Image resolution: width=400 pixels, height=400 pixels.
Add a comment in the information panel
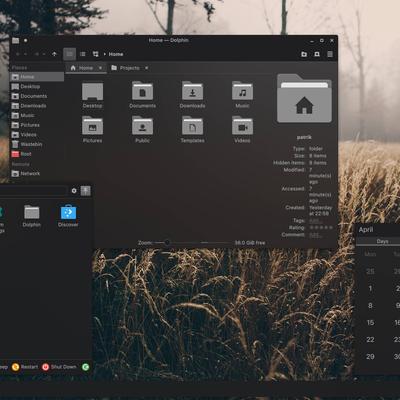click(x=315, y=235)
